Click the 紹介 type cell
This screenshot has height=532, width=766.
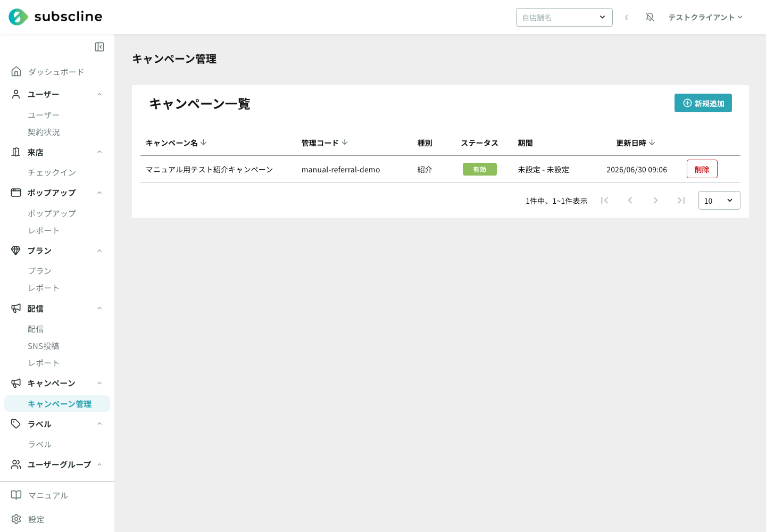click(425, 170)
